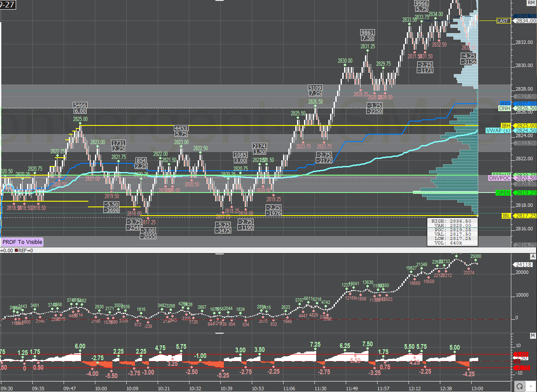Click the 11:49 time axis label
Screen dimensions: 537x392
[x=352, y=388]
